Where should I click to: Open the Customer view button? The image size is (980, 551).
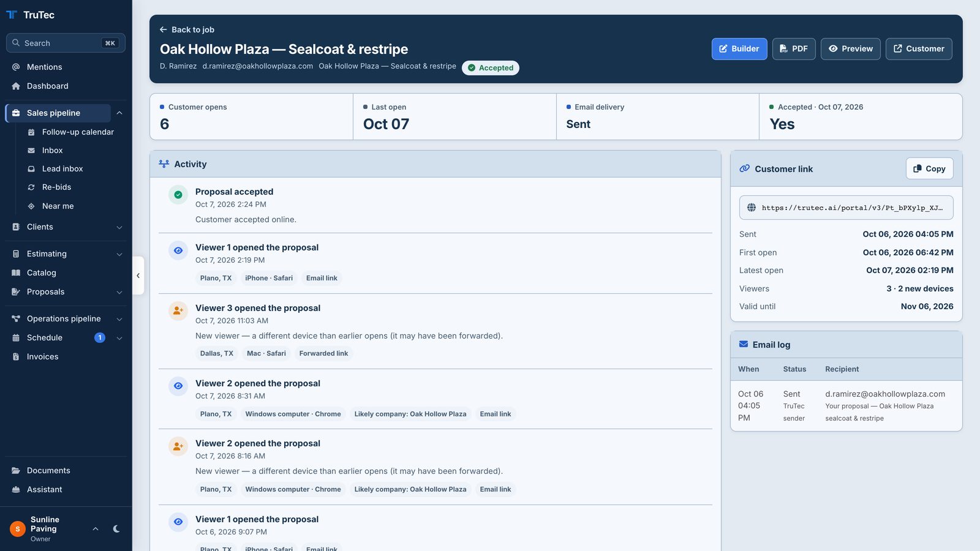919,49
